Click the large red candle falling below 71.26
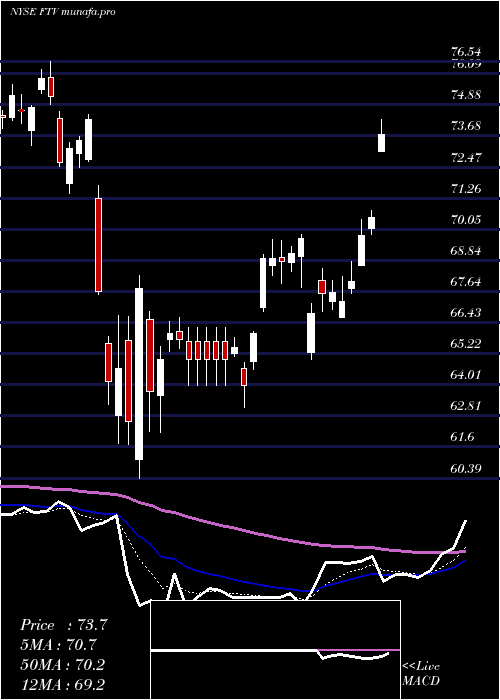500x700 pixels. tap(99, 245)
